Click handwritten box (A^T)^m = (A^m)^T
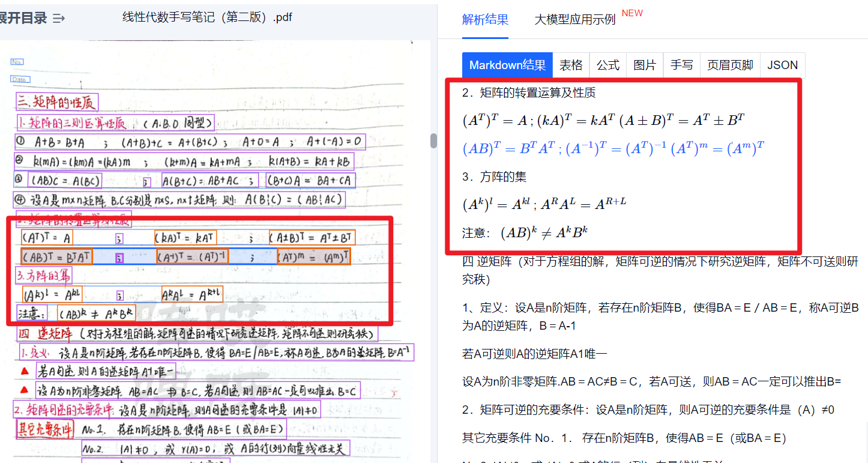 point(314,257)
